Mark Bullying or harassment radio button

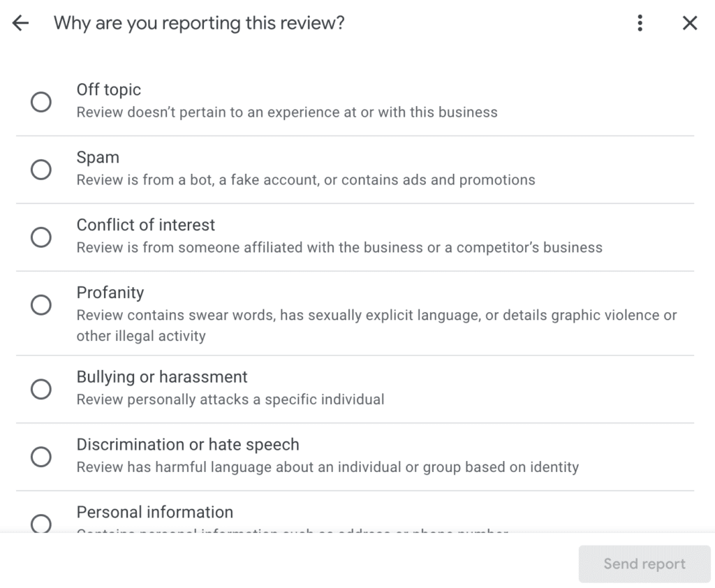[x=41, y=389]
